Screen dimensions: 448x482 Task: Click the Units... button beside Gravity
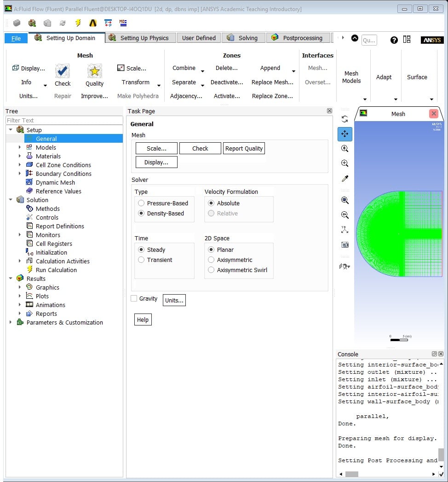(174, 300)
